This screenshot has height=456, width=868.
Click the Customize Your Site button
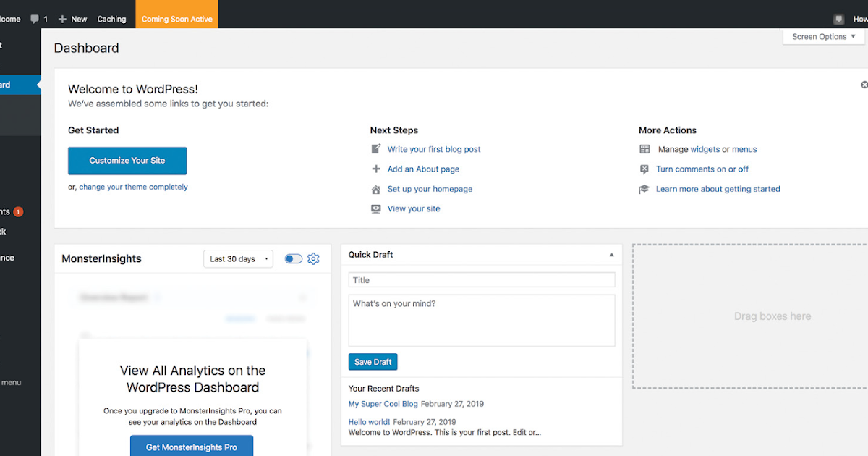pos(127,161)
